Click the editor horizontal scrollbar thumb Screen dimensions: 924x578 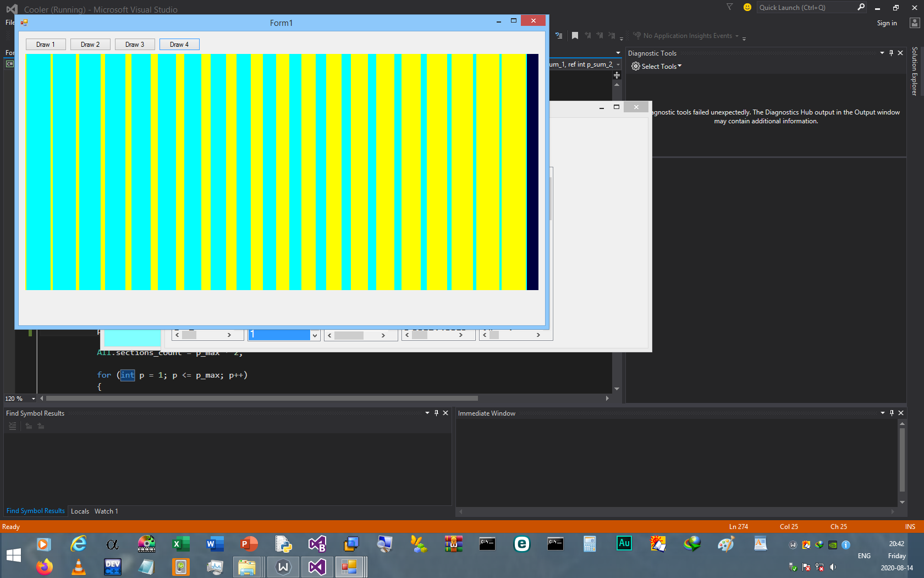click(262, 398)
